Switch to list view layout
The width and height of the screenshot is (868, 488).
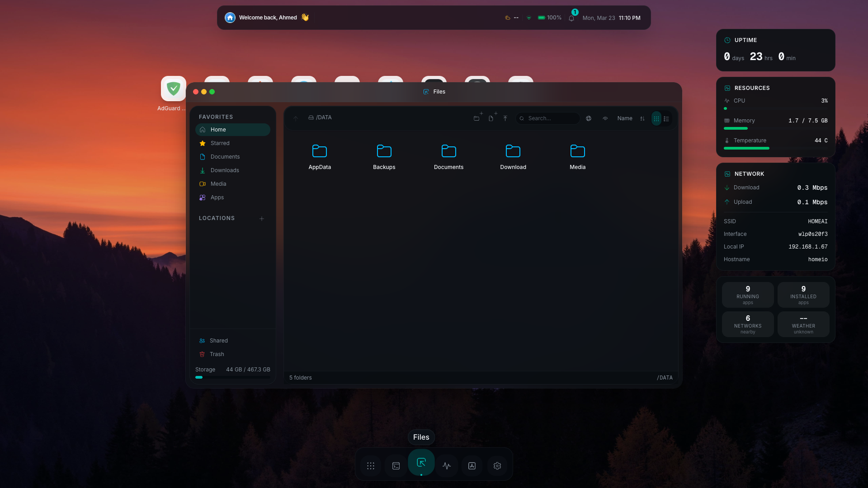(x=666, y=118)
